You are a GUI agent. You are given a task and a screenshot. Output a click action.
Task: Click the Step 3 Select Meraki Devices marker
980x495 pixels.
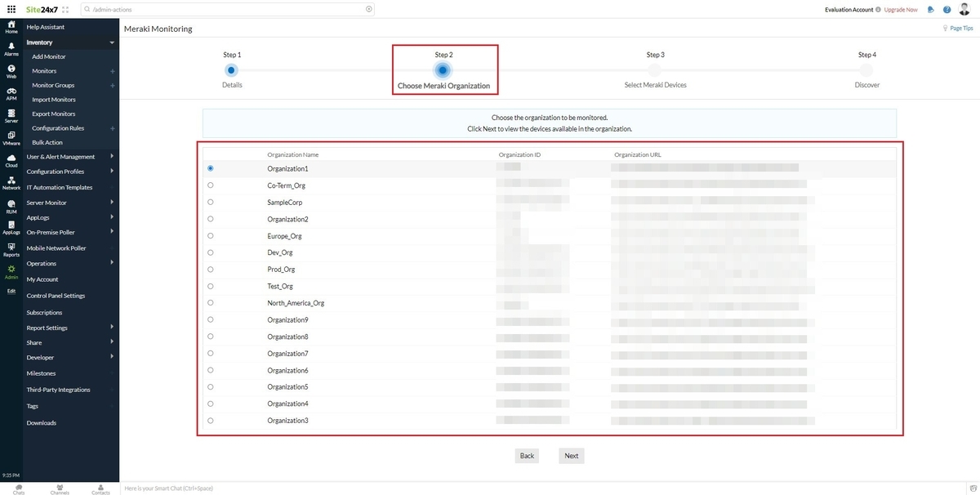coord(655,70)
